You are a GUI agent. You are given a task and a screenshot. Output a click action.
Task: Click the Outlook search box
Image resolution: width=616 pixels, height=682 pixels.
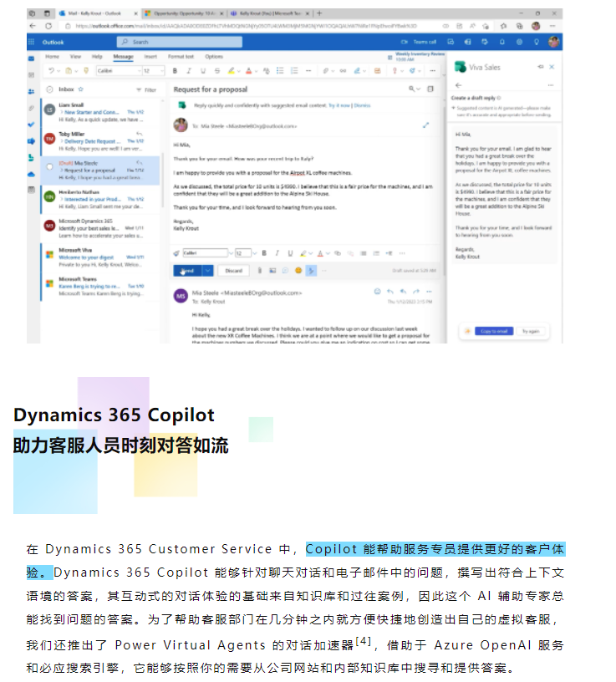click(x=180, y=42)
